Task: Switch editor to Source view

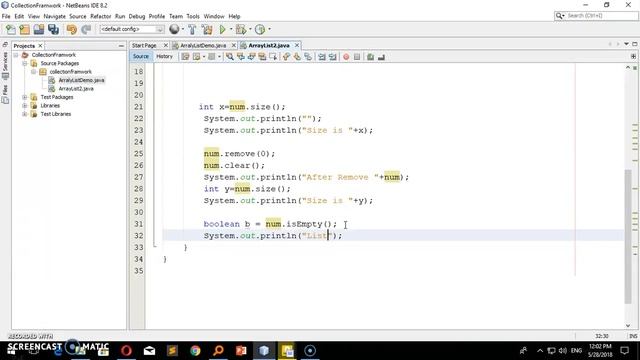Action: coord(140,56)
